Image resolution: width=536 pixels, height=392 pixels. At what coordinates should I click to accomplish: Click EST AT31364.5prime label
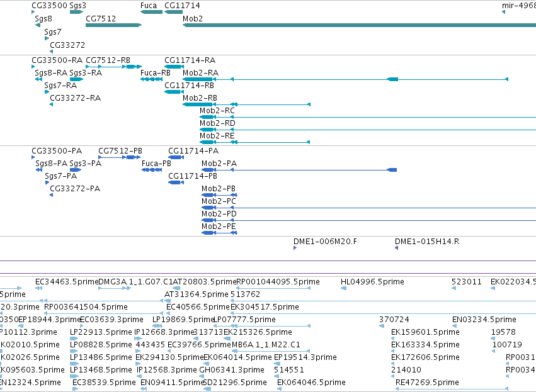pos(197,294)
